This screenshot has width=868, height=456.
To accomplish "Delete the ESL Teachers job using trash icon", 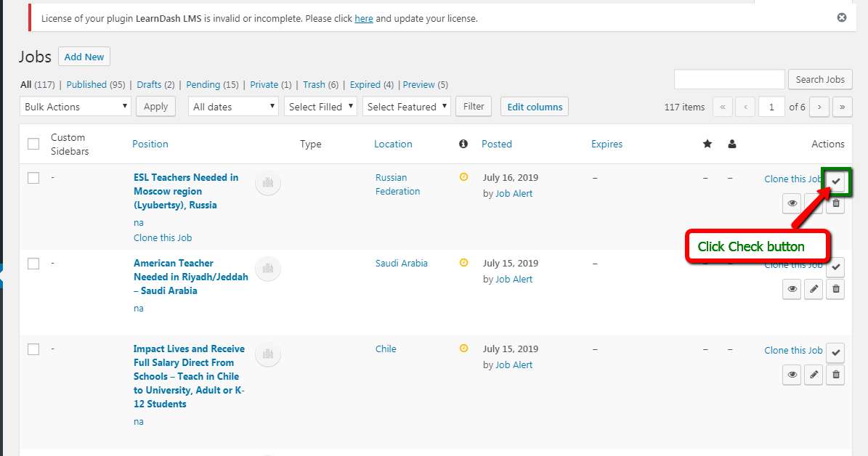I will (x=836, y=203).
